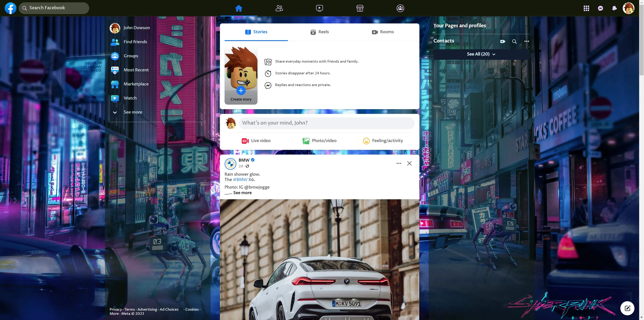Click BMW page logo avatar
Image resolution: width=644 pixels, height=320 pixels.
pyautogui.click(x=230, y=164)
